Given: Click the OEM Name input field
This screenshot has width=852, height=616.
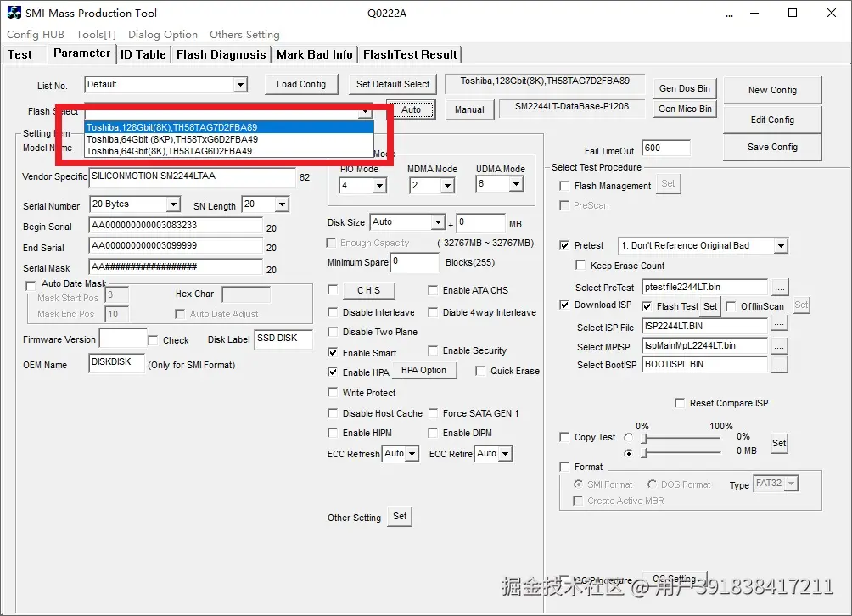Looking at the screenshot, I should [117, 363].
